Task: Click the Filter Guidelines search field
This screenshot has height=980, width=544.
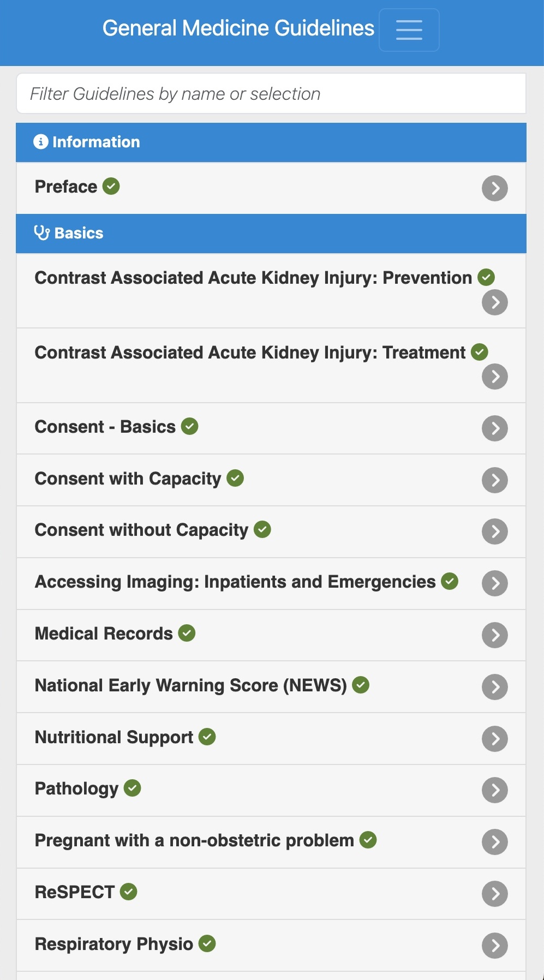Action: click(x=271, y=94)
